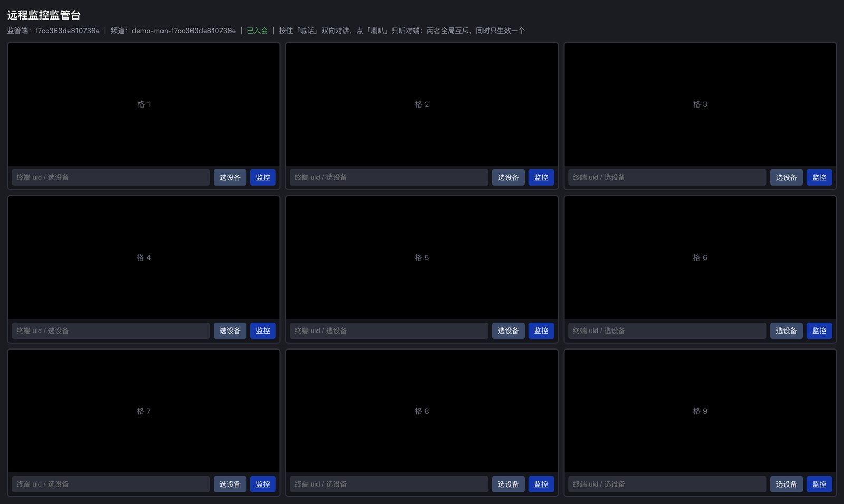Click 监控 button under 格 2

[541, 177]
